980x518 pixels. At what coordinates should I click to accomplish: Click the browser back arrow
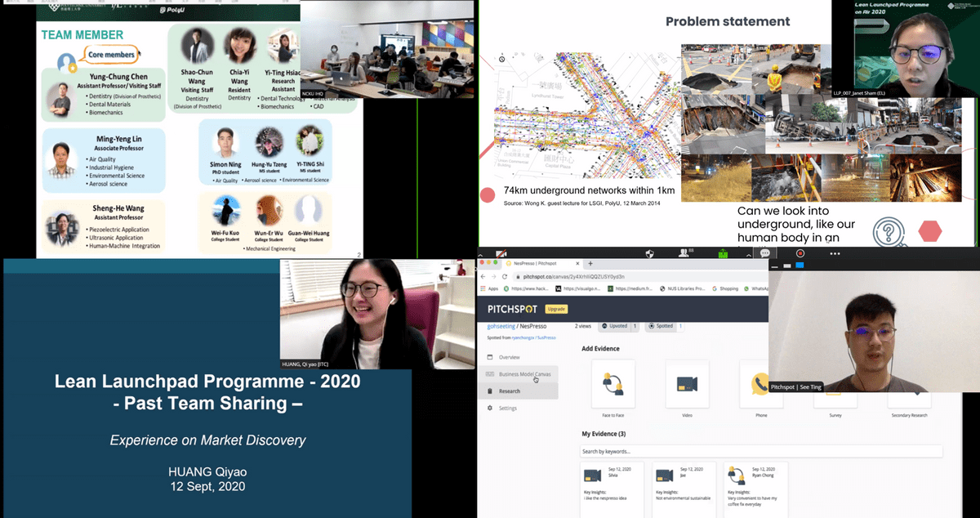pos(483,277)
